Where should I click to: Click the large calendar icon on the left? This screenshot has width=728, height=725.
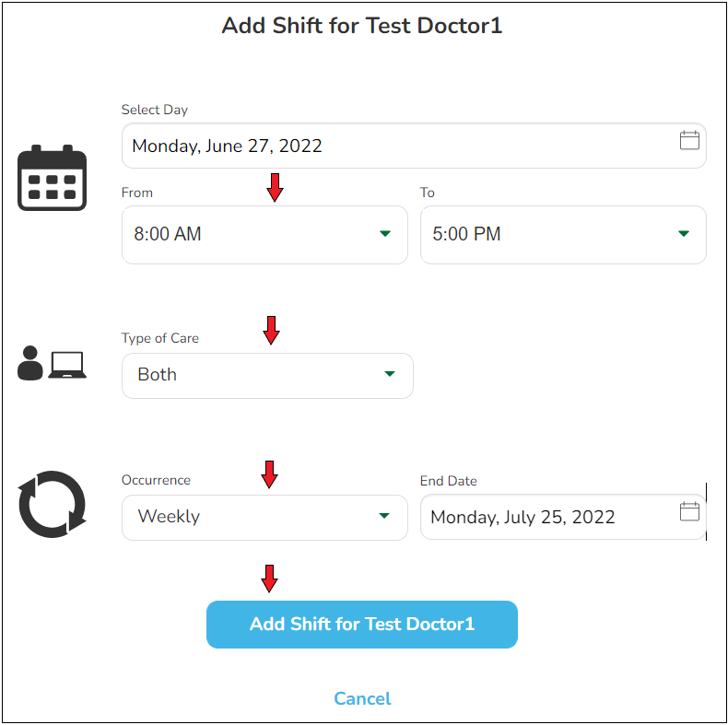pyautogui.click(x=53, y=178)
